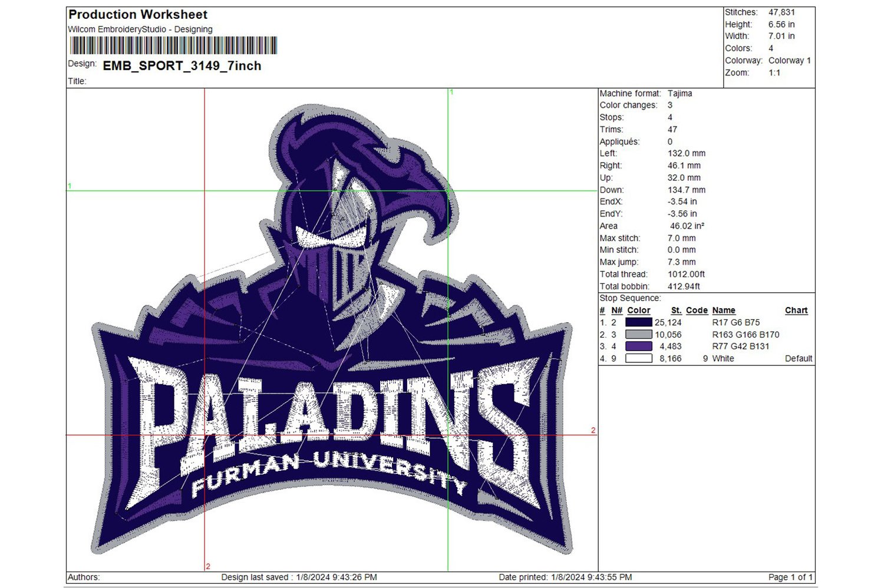Select the Up value "32.0 mm"
The height and width of the screenshot is (588, 884).
[x=684, y=178]
